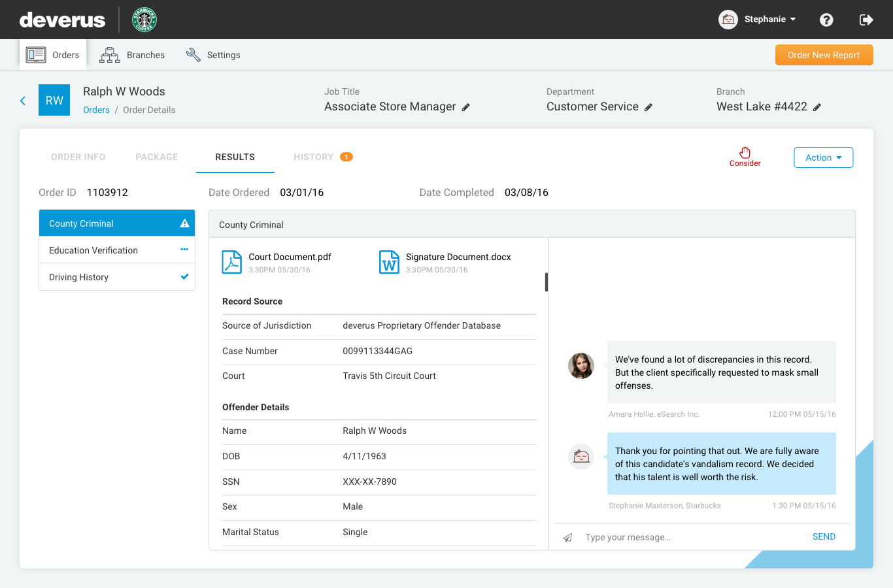Click Order New Report button

(x=824, y=55)
